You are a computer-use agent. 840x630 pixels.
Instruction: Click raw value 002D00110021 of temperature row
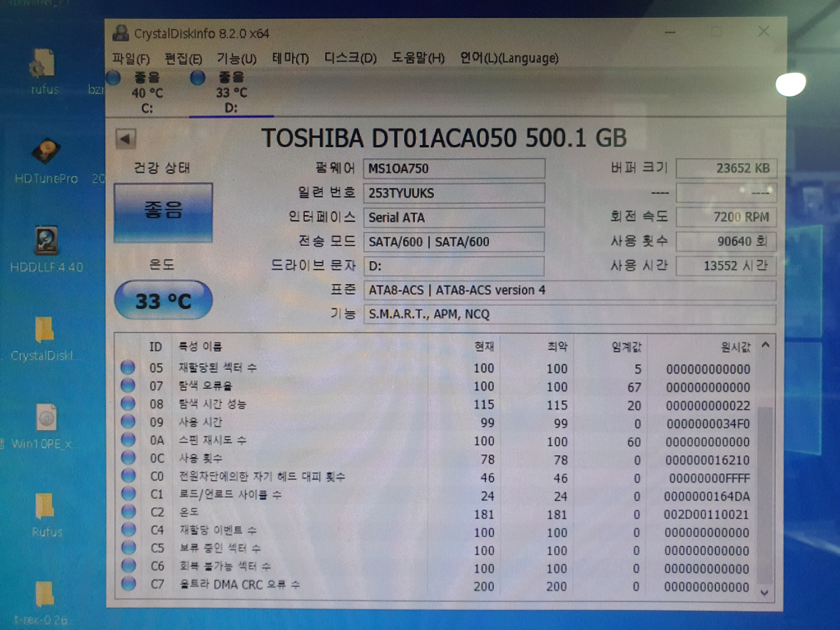tap(706, 515)
